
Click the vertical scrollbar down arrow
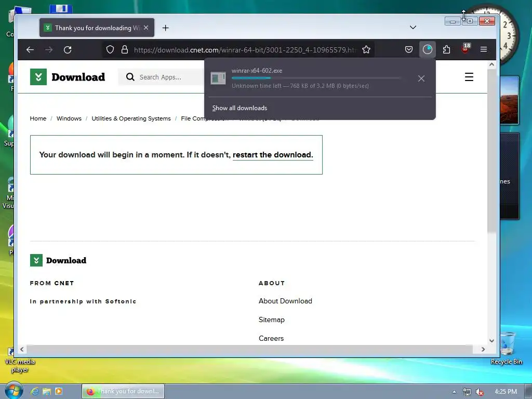pos(491,341)
